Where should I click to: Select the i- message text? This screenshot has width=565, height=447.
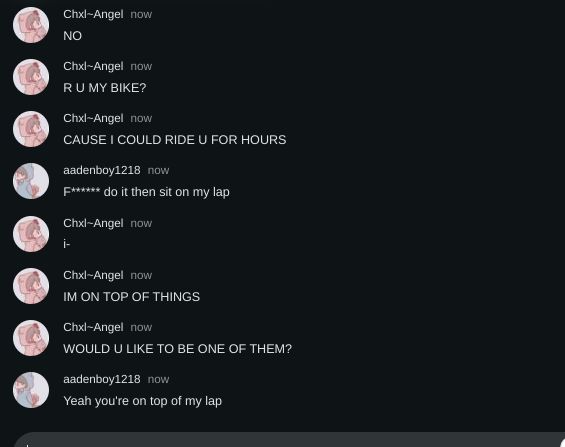click(x=67, y=244)
